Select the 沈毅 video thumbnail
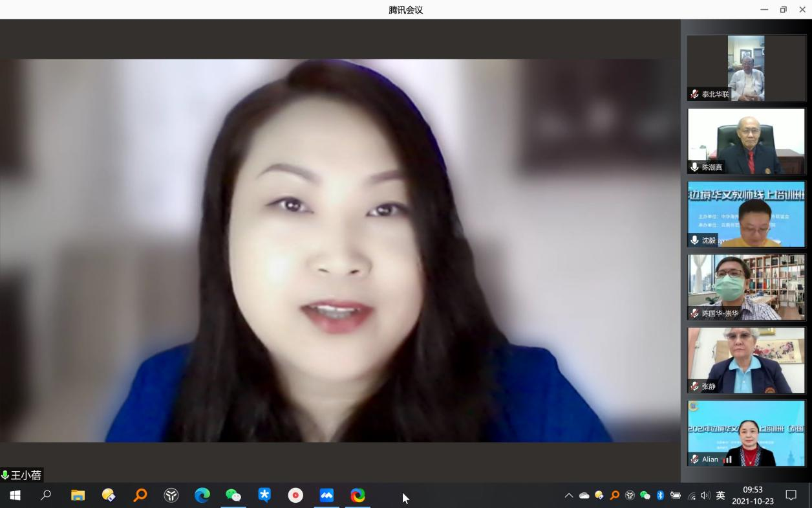This screenshot has width=812, height=508. [746, 214]
